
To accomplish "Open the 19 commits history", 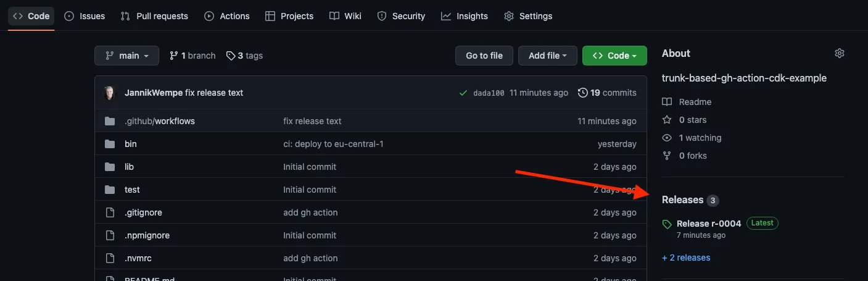I will [607, 93].
